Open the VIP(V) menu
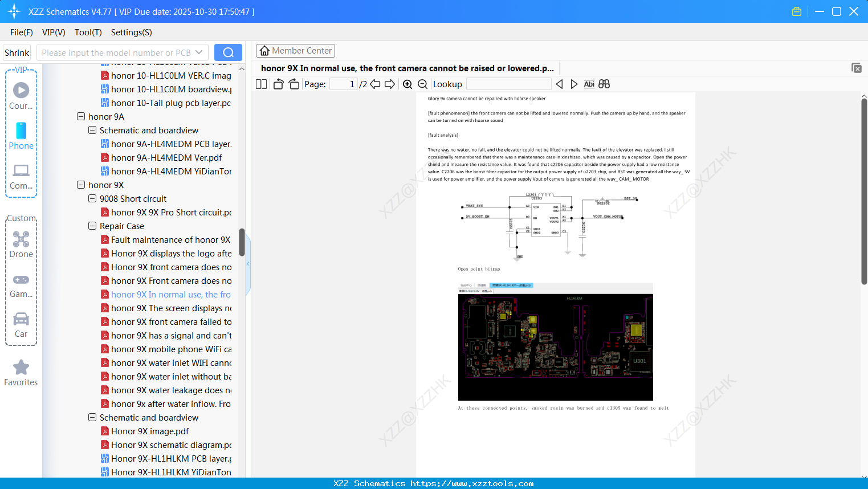The height and width of the screenshot is (489, 868). coord(54,32)
